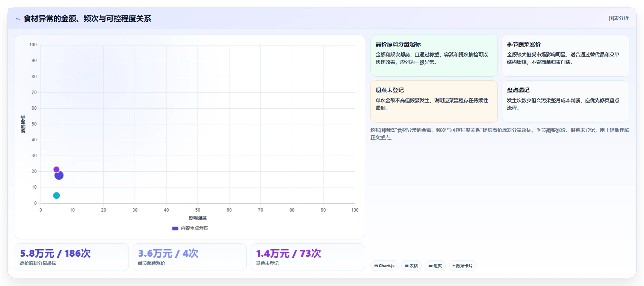
Task: Select the cyan bubble data point
Action: pyautogui.click(x=56, y=195)
